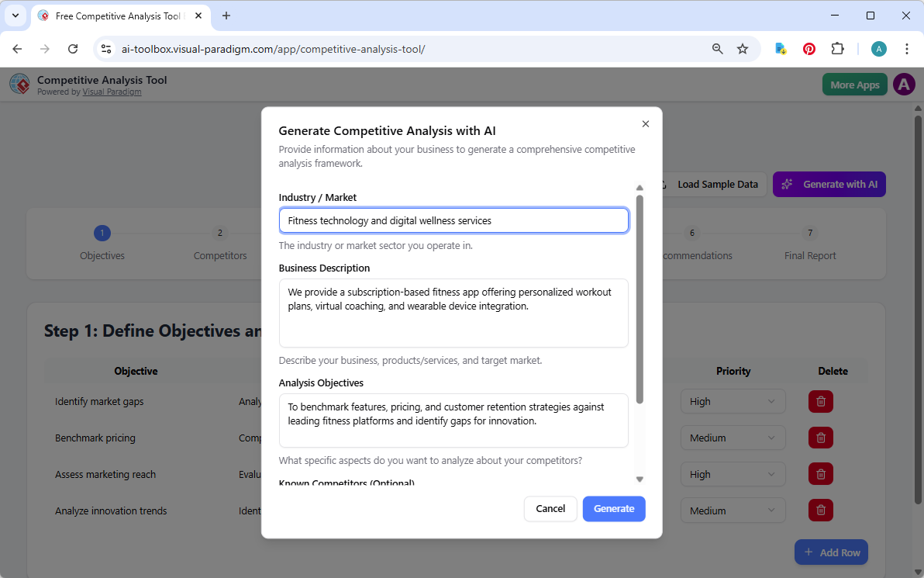
Task: Bookmark the page using the star icon
Action: [x=743, y=48]
